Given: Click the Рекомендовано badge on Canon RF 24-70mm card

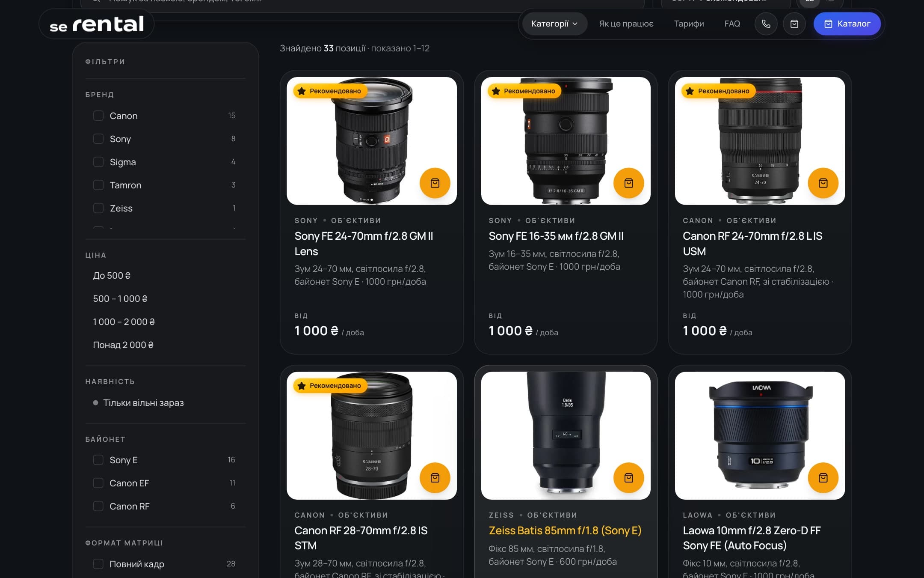Looking at the screenshot, I should point(718,91).
